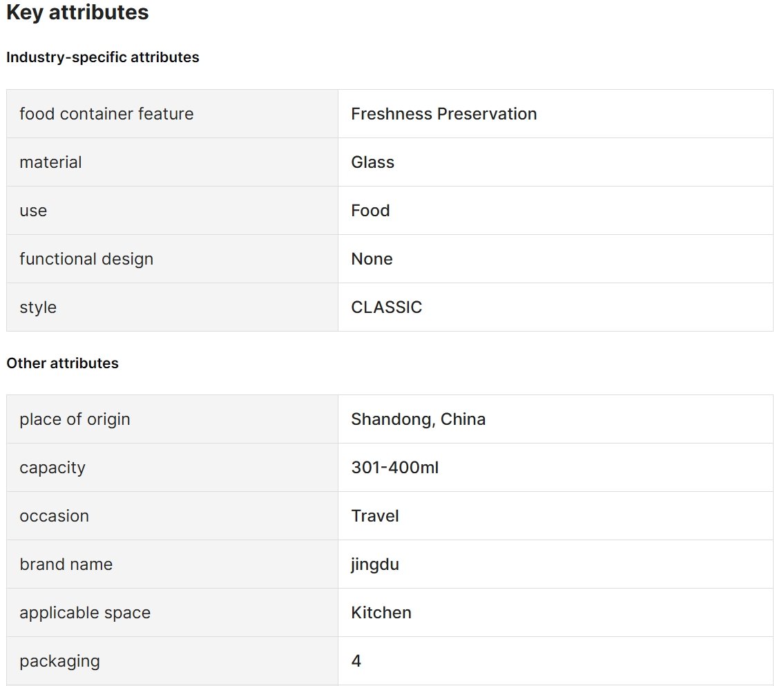Click the CLASSIC style value
This screenshot has height=686, width=784.
pyautogui.click(x=387, y=307)
